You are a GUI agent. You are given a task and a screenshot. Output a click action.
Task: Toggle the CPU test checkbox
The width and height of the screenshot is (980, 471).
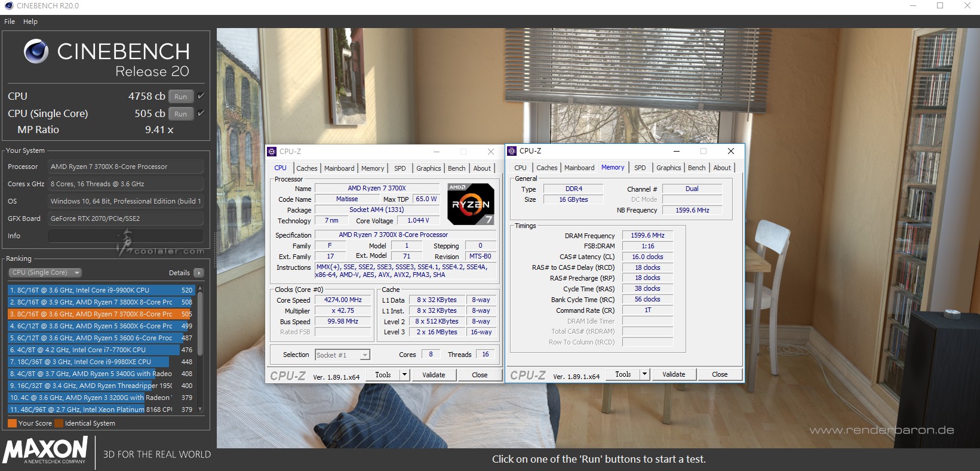click(201, 96)
